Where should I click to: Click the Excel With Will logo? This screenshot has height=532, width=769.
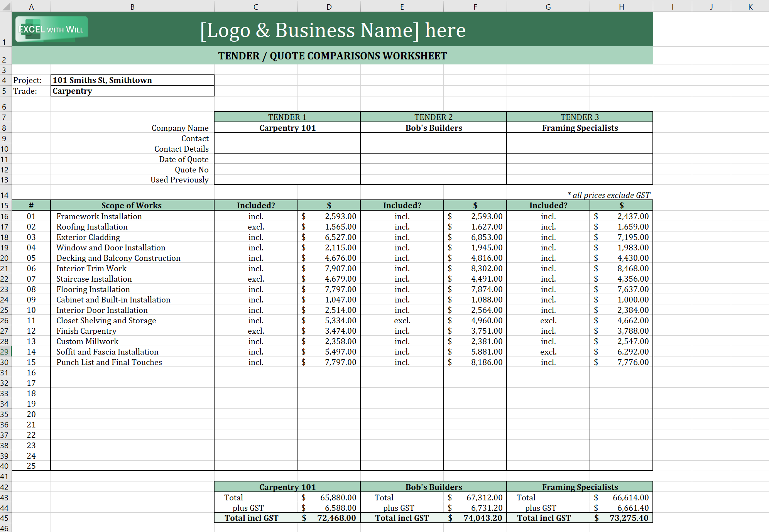(51, 29)
